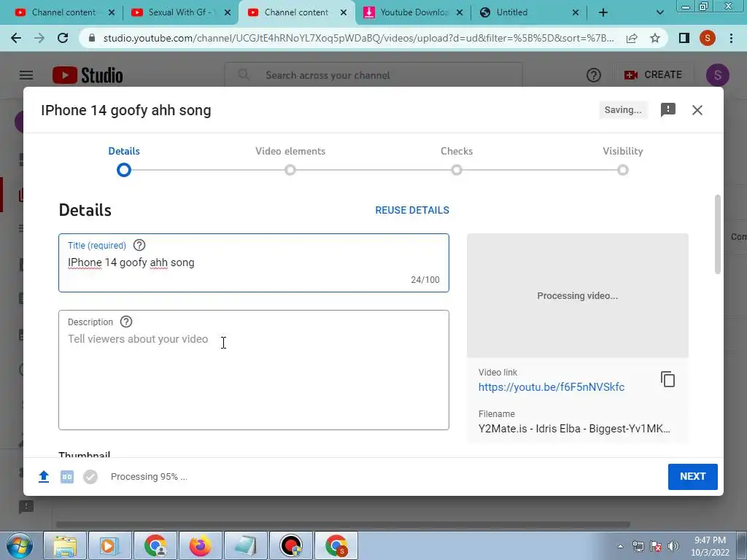Open the youtu.be video link

click(551, 387)
